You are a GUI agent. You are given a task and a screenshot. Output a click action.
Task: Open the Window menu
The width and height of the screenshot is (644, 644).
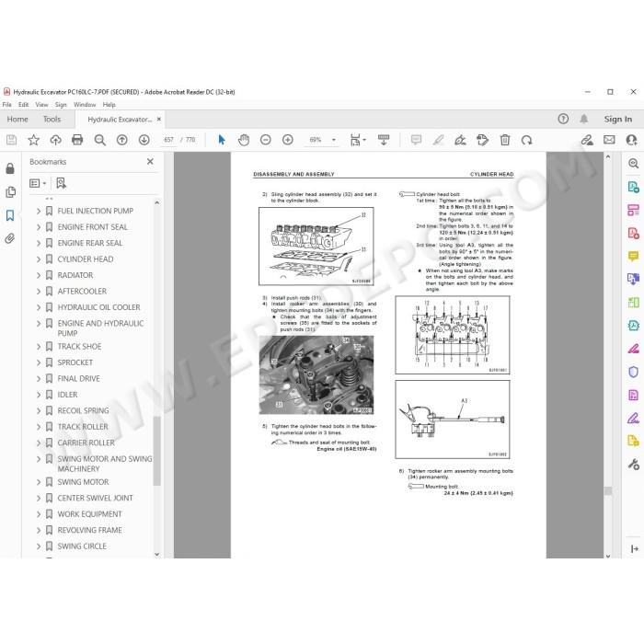(85, 105)
